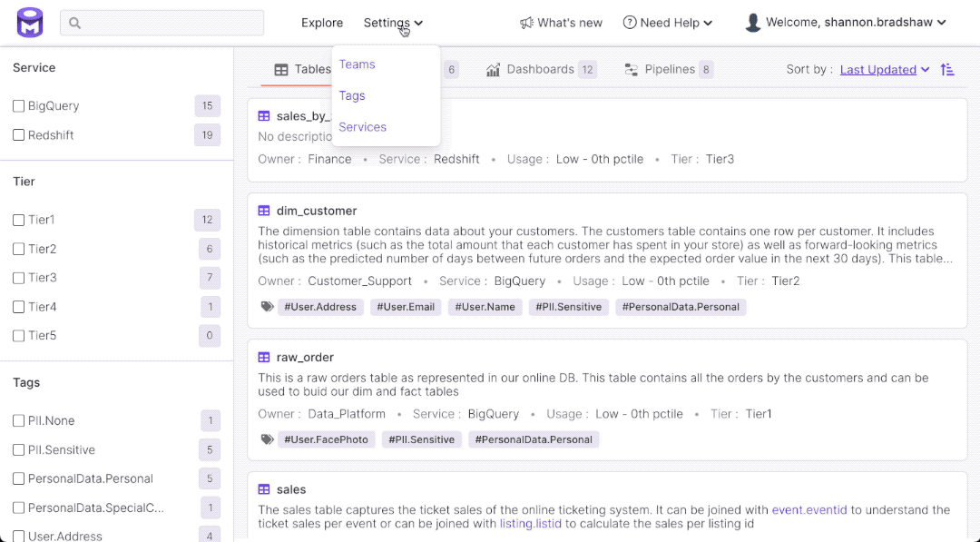Screen dimensions: 980x542
Task: Click the dim_customer table icon
Action: click(x=264, y=211)
